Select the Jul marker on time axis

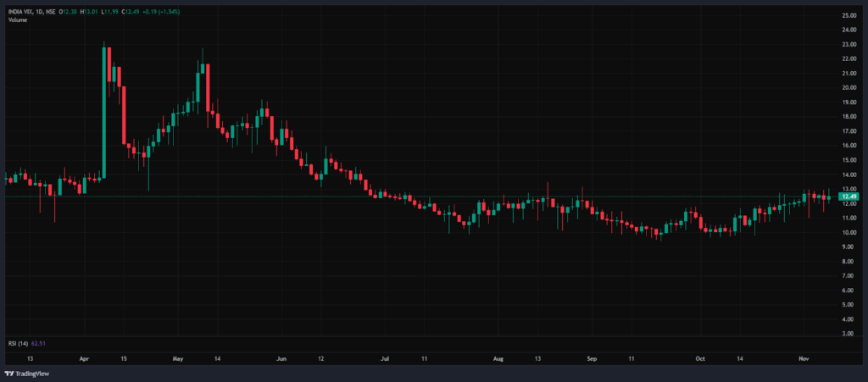[x=384, y=359]
